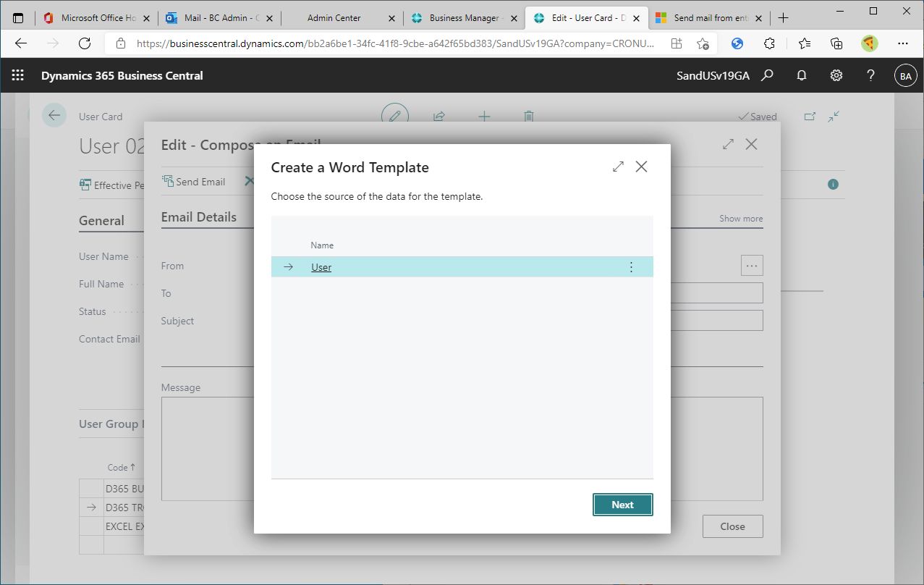Viewport: 924px width, 585px height.
Task: Open Business Central help question mark
Action: (870, 75)
